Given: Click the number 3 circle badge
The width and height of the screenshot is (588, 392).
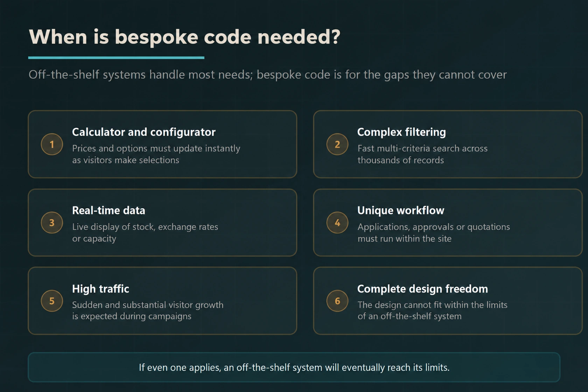Looking at the screenshot, I should point(52,223).
